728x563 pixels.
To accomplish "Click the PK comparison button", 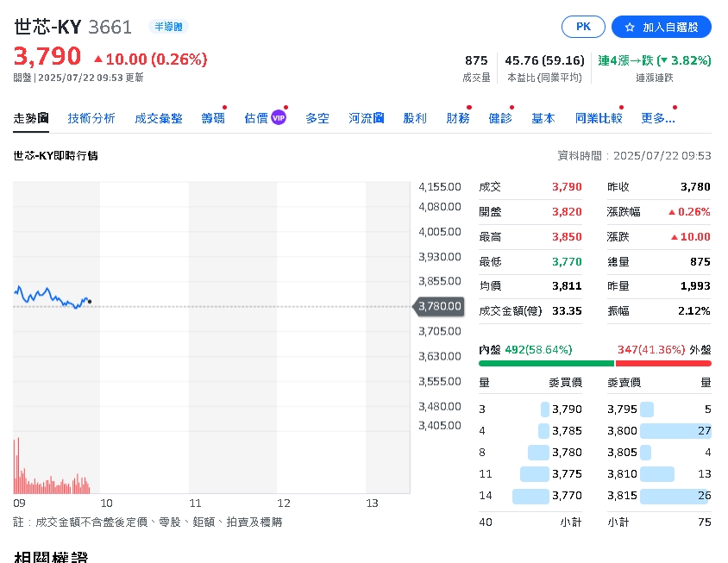I will coord(582,27).
